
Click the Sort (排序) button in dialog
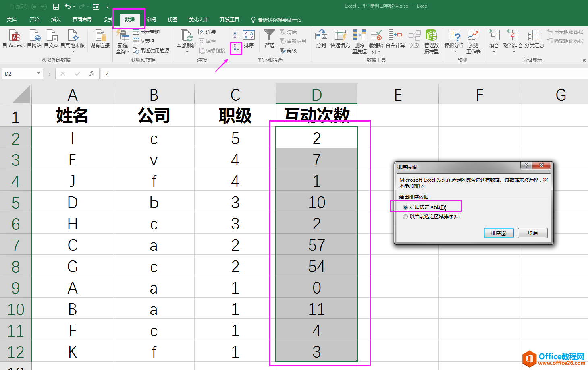pyautogui.click(x=499, y=233)
